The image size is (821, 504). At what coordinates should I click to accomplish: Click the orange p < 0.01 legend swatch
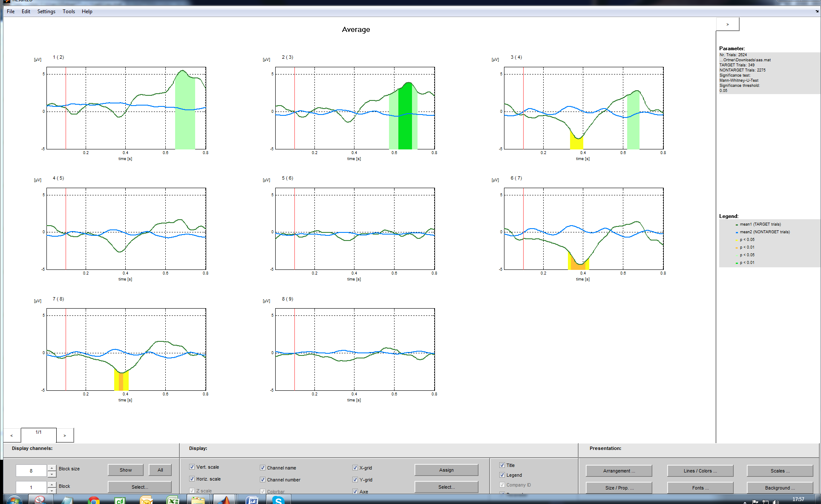(737, 248)
